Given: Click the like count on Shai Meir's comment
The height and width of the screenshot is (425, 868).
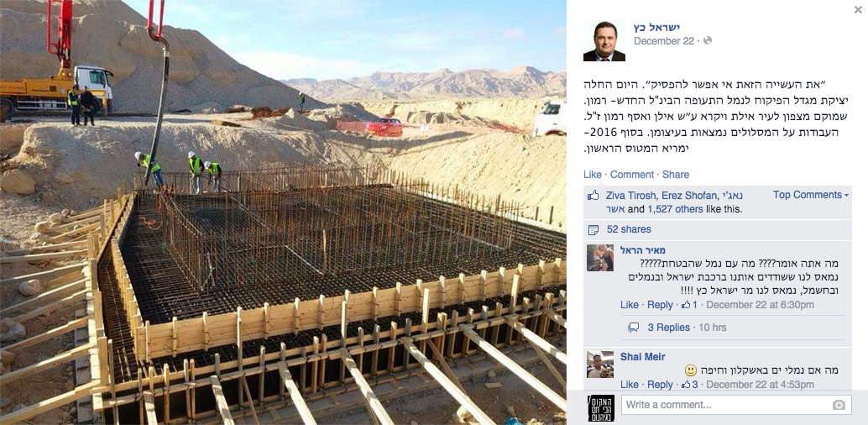Looking at the screenshot, I should (x=690, y=385).
